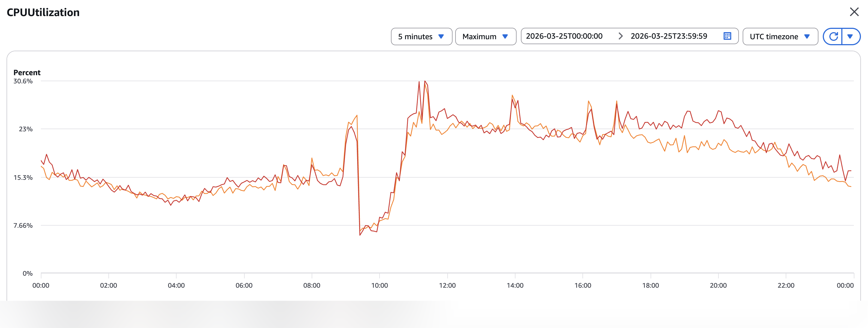Click the 23% y-axis label
Screen dimensions: 868x328
pyautogui.click(x=26, y=129)
